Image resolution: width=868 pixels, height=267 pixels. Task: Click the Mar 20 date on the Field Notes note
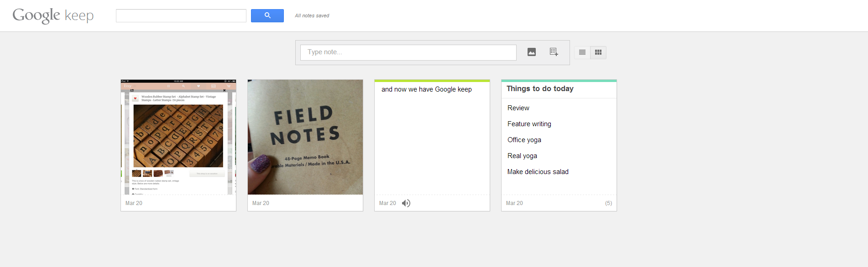[261, 203]
